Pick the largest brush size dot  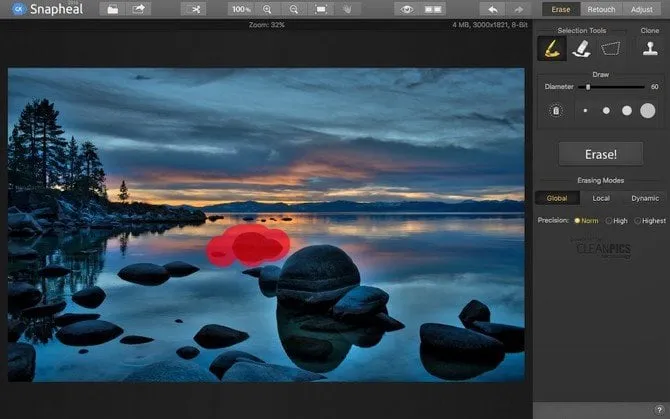pyautogui.click(x=647, y=110)
